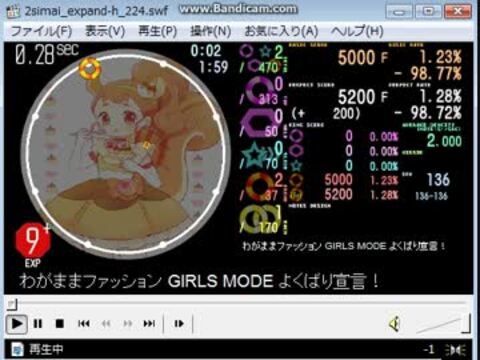
Task: Click the status bar icon beside 再生中
Action: (17, 349)
